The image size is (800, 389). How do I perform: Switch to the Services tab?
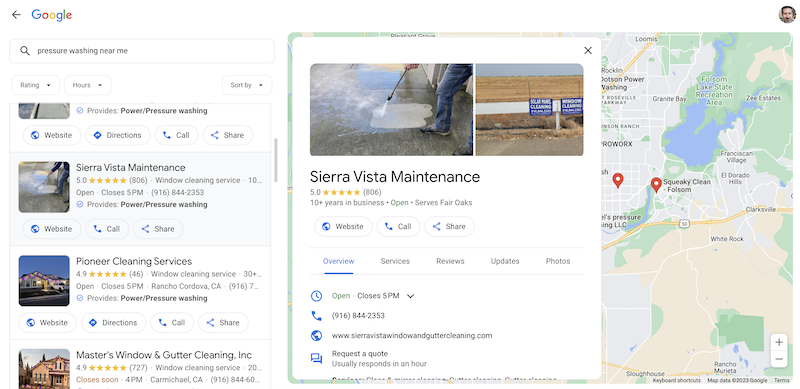395,261
